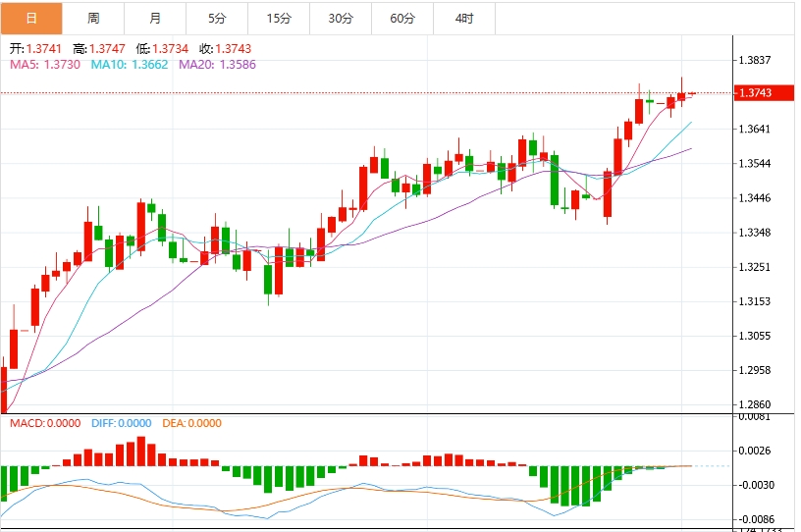Click the MA10 moving average label
This screenshot has height=532, width=801.
pos(130,64)
